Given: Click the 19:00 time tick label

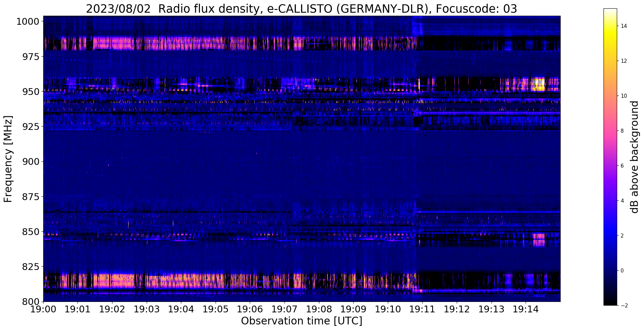Looking at the screenshot, I should (x=43, y=309).
